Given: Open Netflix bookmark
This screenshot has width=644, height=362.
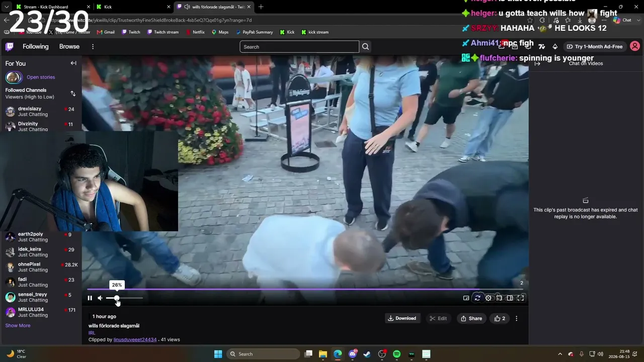Looking at the screenshot, I should pos(195,32).
